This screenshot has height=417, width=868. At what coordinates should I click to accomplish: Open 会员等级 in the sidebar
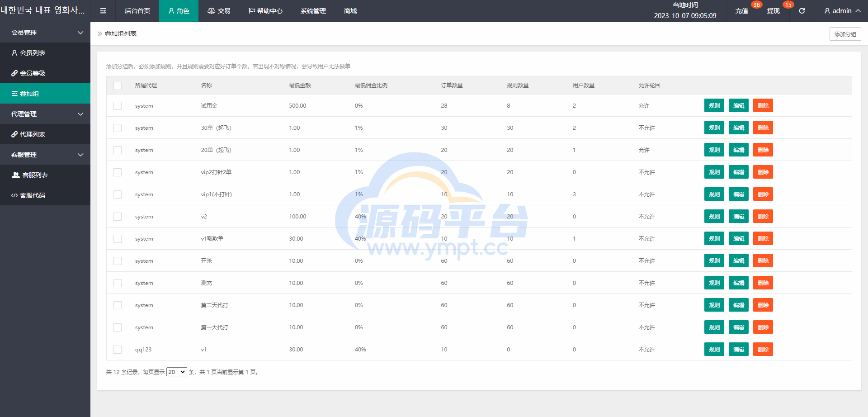tap(45, 73)
